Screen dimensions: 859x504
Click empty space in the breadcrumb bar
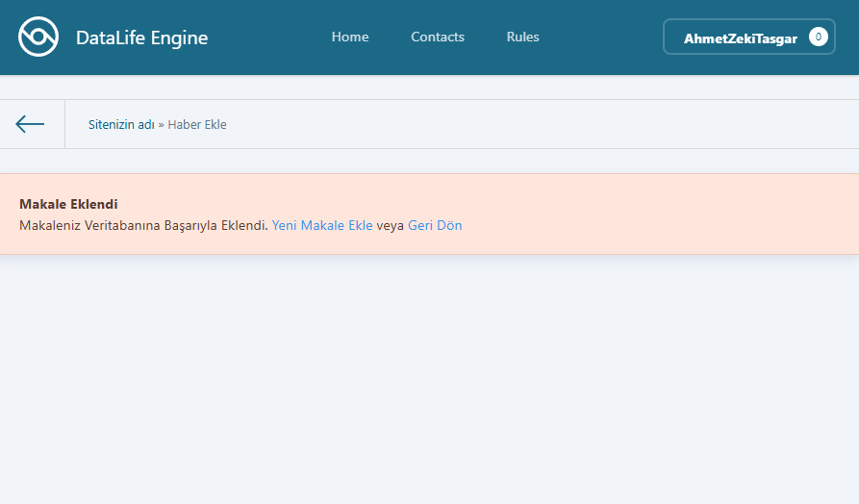[539, 125]
